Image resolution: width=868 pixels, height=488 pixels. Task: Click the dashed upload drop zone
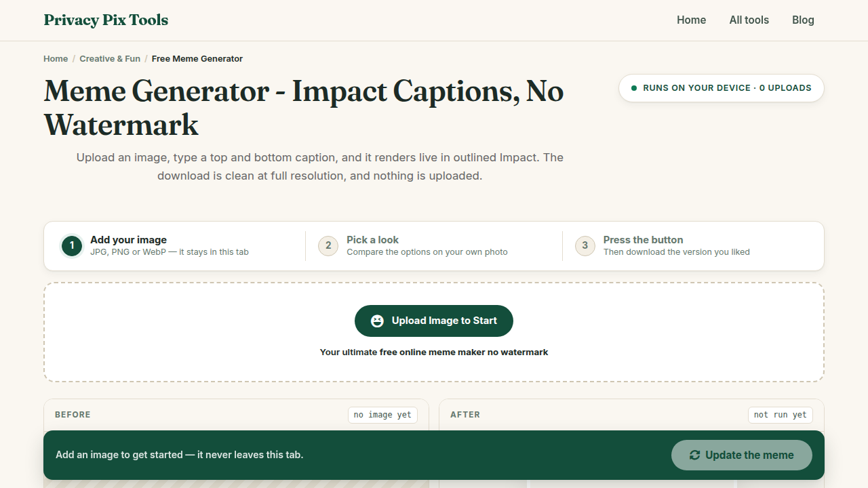[x=434, y=332]
